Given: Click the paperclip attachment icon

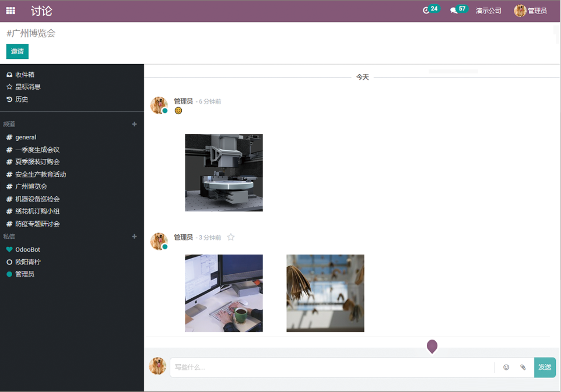Looking at the screenshot, I should point(523,368).
